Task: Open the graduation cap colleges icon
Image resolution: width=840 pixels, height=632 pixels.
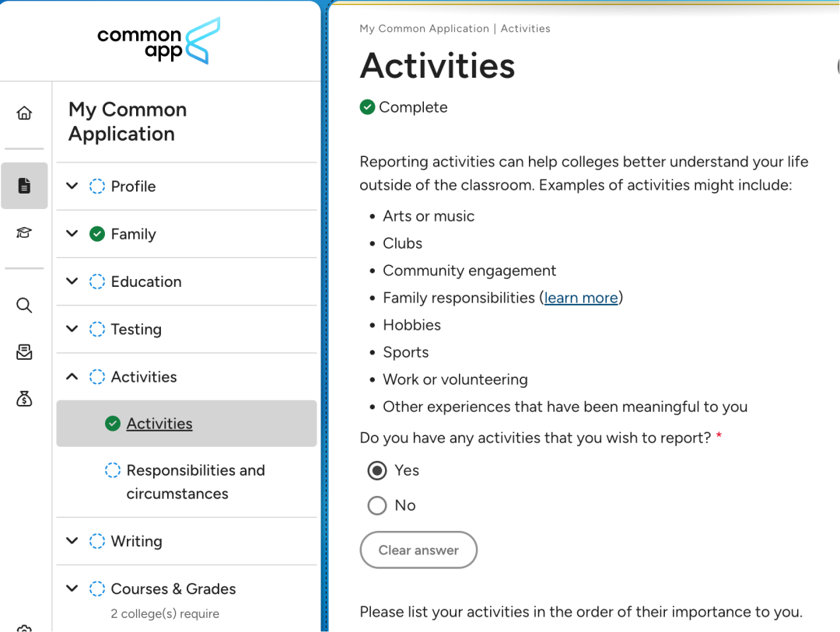Action: pyautogui.click(x=24, y=233)
